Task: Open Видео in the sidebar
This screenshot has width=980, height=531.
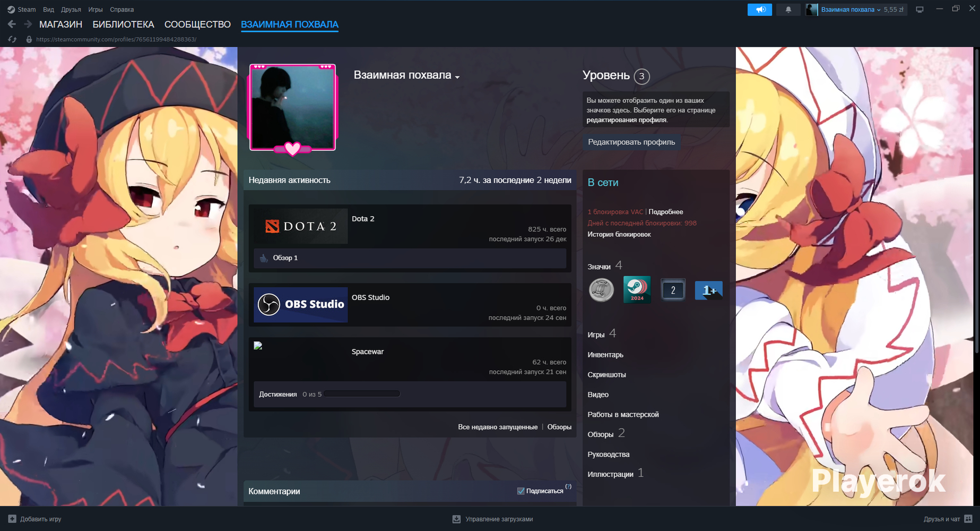Action: click(x=598, y=395)
